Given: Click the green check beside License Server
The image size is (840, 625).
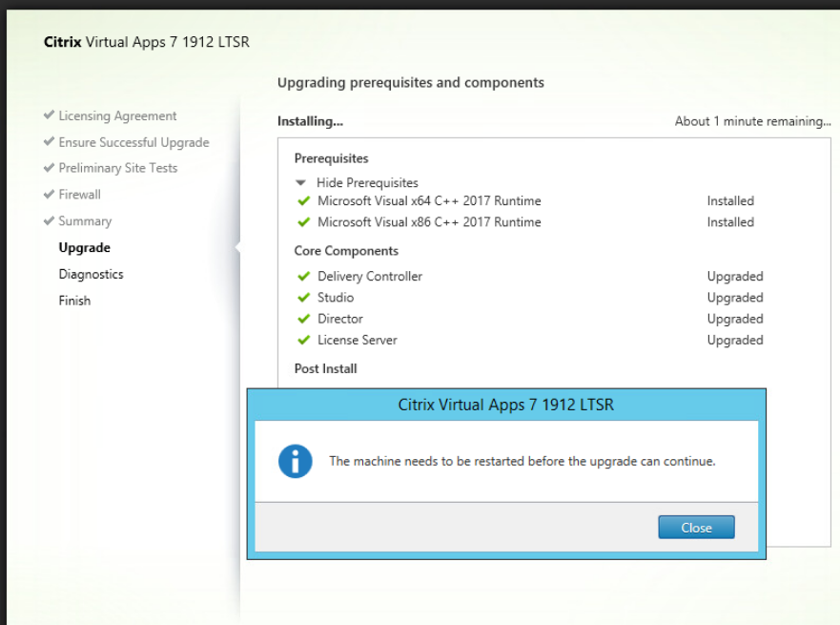Looking at the screenshot, I should click(304, 340).
